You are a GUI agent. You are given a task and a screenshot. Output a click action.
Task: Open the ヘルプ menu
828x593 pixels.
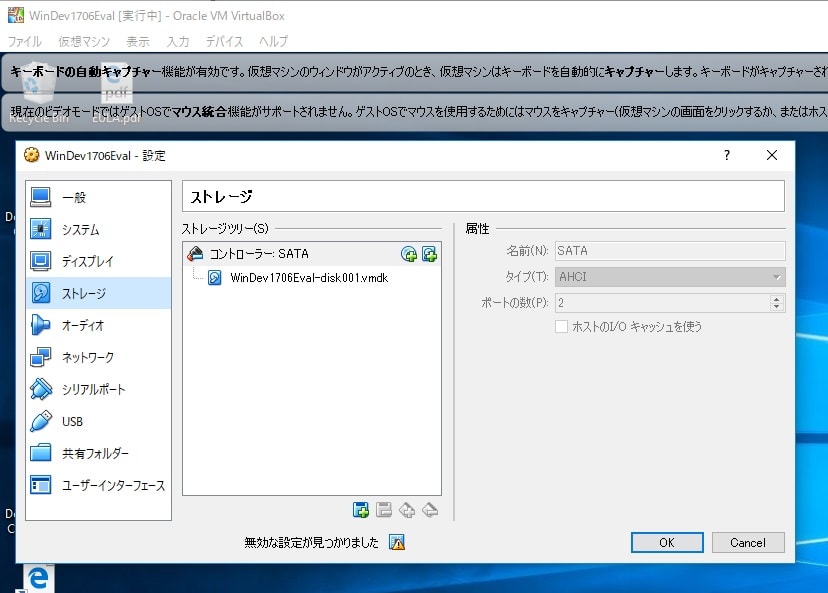tap(274, 41)
